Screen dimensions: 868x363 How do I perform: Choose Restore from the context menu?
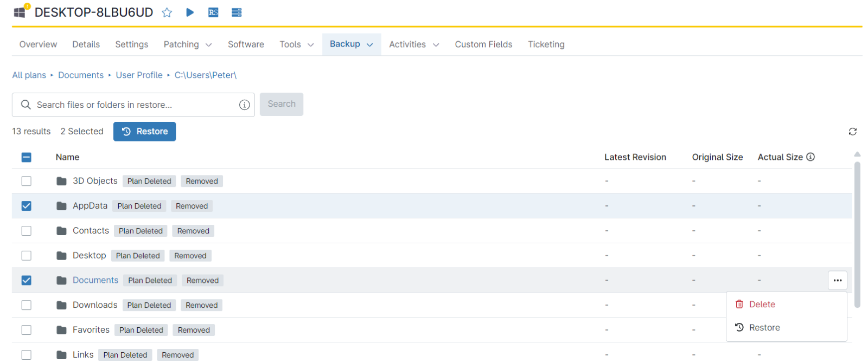pyautogui.click(x=787, y=328)
